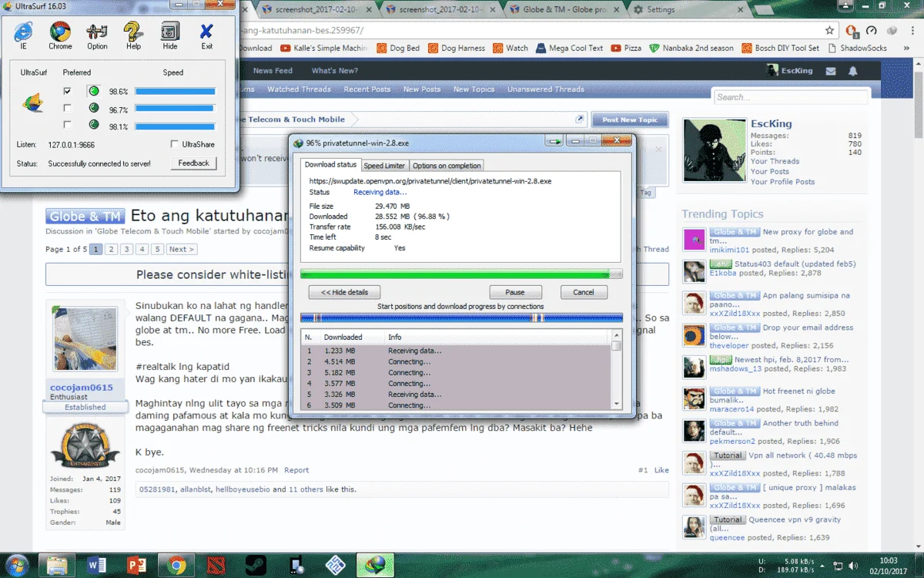
Task: Open the UltraSurf Option tool
Action: [x=97, y=35]
